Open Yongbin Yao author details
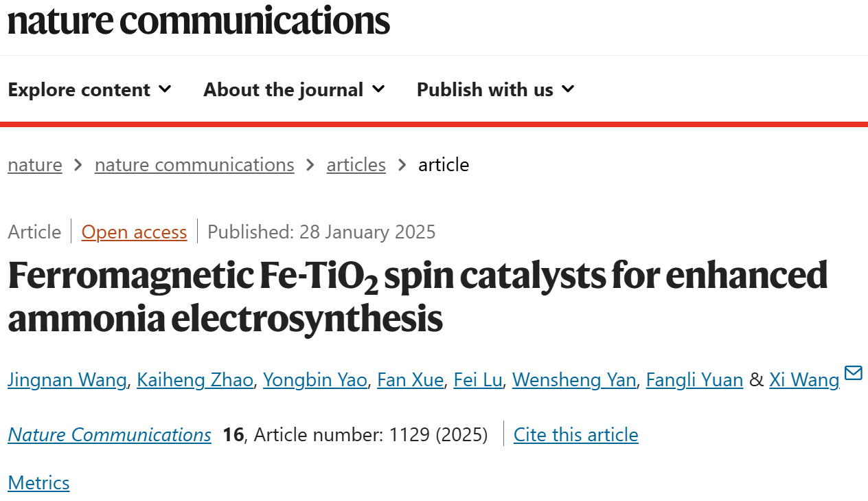 pyautogui.click(x=315, y=379)
